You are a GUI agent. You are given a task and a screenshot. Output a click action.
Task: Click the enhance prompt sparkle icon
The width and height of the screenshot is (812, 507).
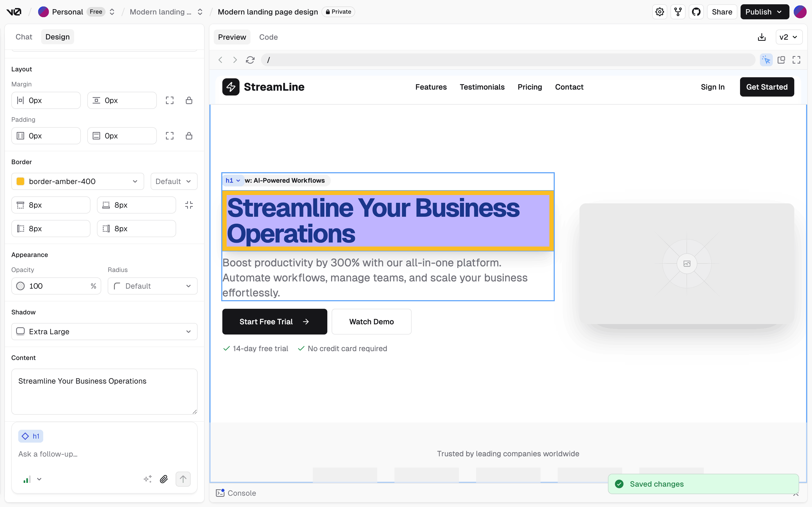coord(148,479)
